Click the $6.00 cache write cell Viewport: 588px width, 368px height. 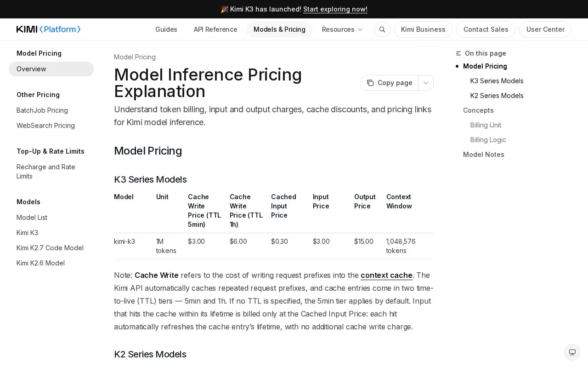coord(238,241)
